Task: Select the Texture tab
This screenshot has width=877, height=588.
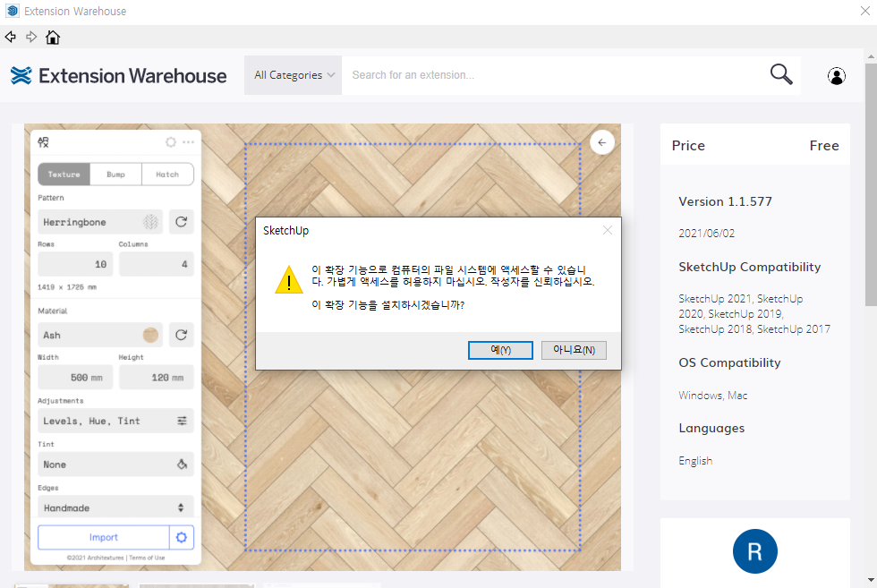Action: (x=64, y=174)
